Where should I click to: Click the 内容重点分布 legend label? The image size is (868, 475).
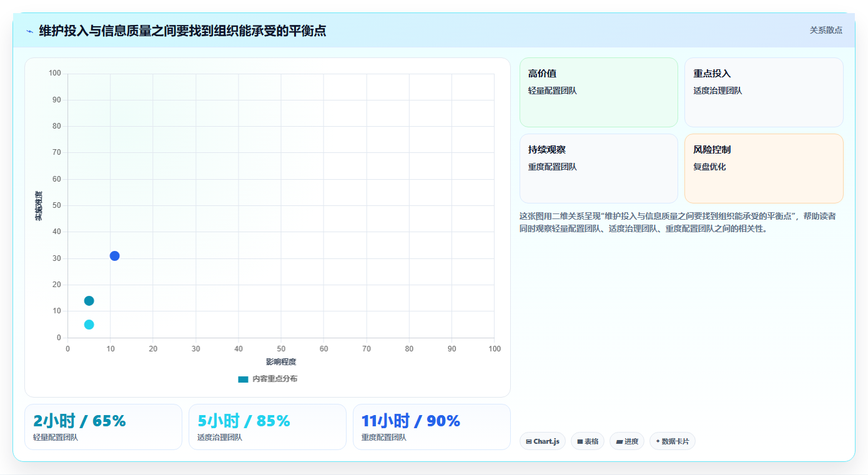tap(275, 379)
